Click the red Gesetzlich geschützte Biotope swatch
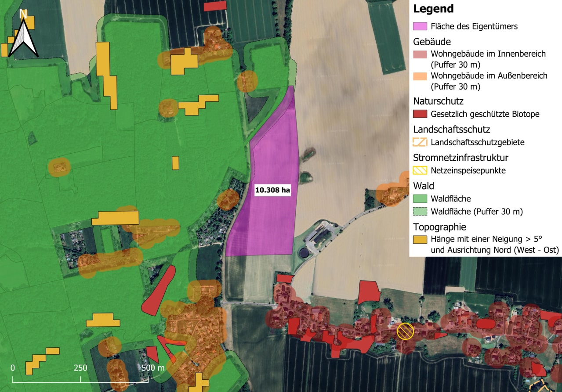562x392 pixels. tap(420, 114)
